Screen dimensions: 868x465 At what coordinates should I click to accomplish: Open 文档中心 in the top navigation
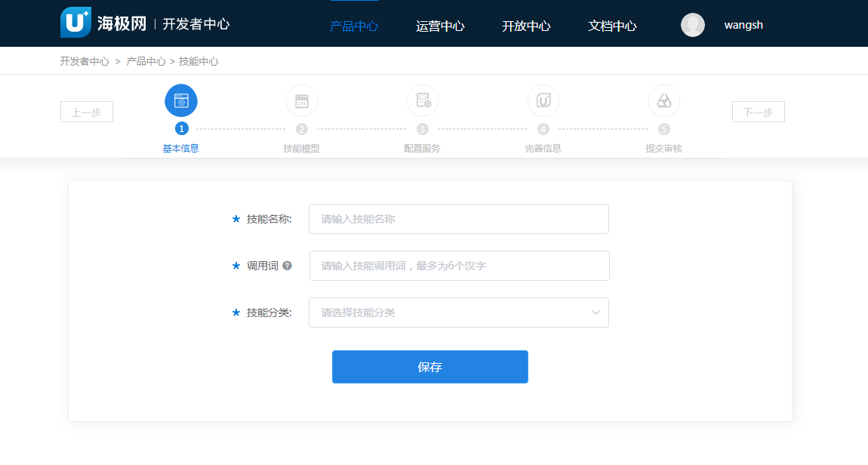click(x=612, y=26)
